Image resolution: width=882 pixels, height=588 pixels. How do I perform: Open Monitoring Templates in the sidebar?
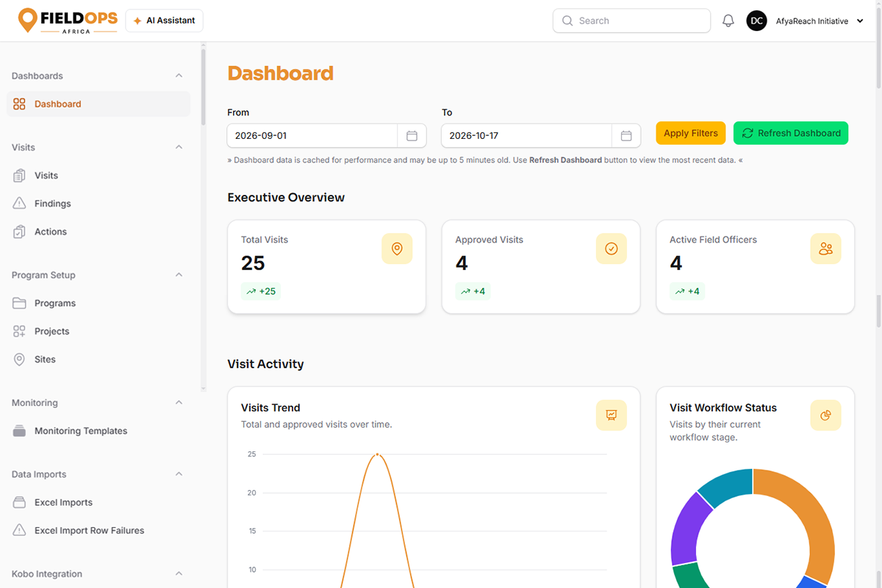[98, 431]
